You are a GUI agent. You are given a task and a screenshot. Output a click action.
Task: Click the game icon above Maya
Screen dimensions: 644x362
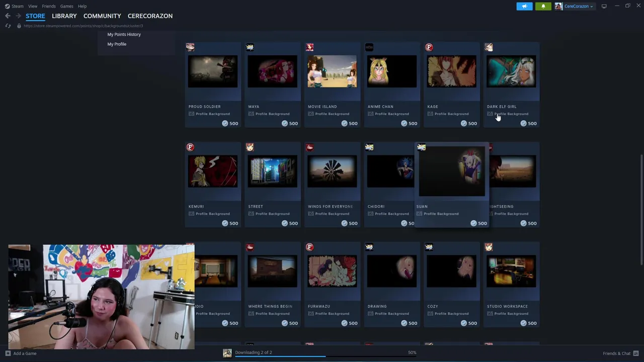(250, 47)
